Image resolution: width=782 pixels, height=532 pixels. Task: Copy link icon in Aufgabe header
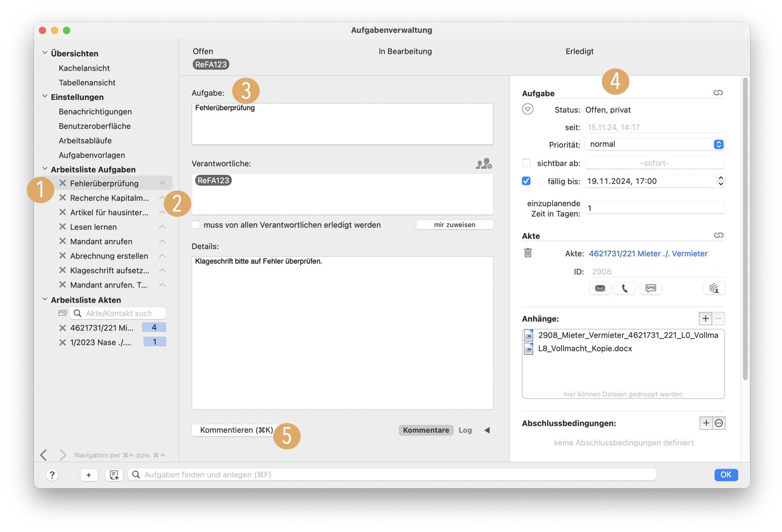click(x=718, y=93)
